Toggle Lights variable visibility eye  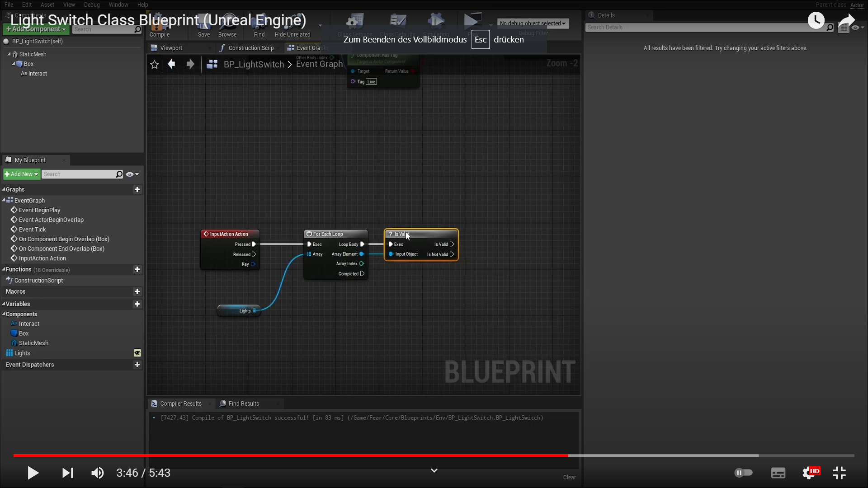(137, 353)
